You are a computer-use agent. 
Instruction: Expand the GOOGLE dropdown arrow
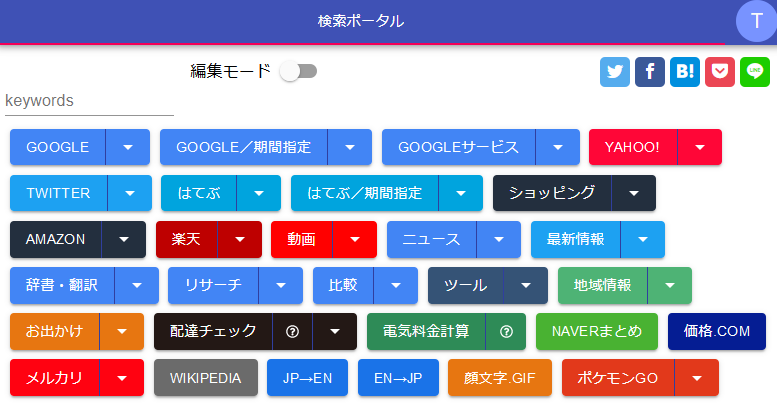[x=128, y=147]
